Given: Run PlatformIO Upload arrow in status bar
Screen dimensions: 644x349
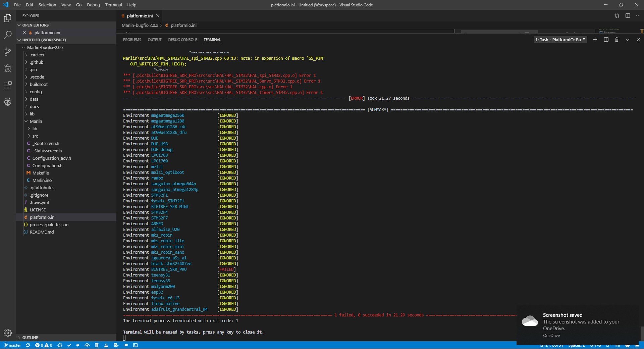Looking at the screenshot, I should coord(78,345).
